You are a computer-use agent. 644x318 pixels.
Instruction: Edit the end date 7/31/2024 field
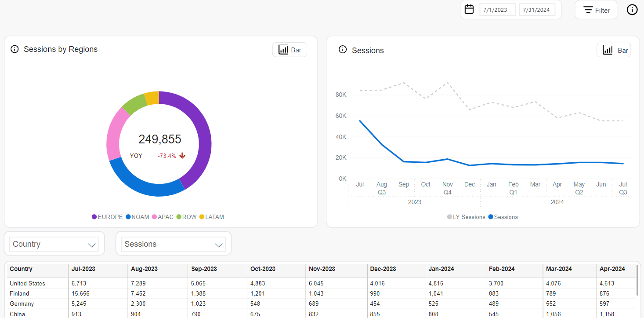click(537, 10)
